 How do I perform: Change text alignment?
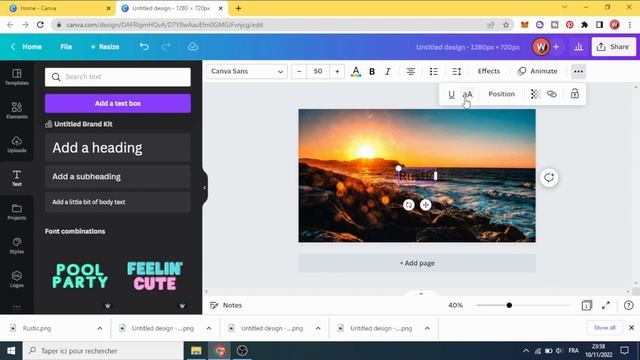click(x=411, y=71)
